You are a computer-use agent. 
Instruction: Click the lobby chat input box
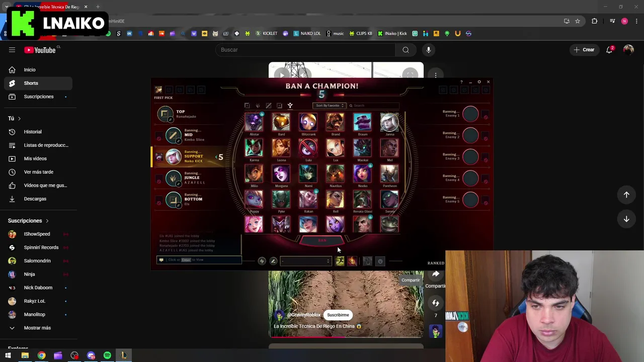[x=199, y=260]
